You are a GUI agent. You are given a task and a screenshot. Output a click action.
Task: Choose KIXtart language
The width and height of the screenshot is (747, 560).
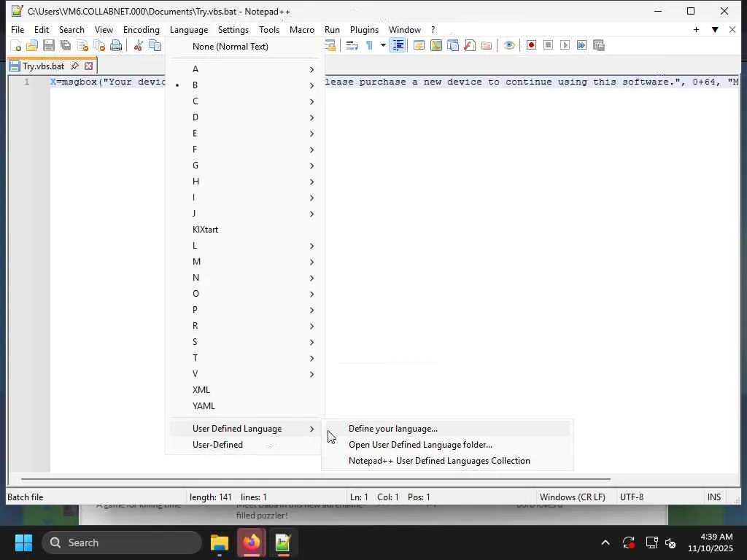pos(245,230)
